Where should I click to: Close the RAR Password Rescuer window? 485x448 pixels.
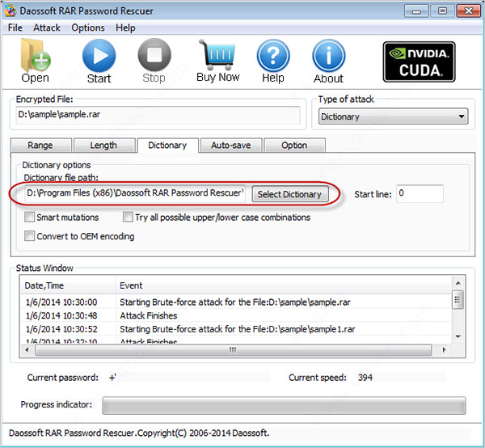469,11
